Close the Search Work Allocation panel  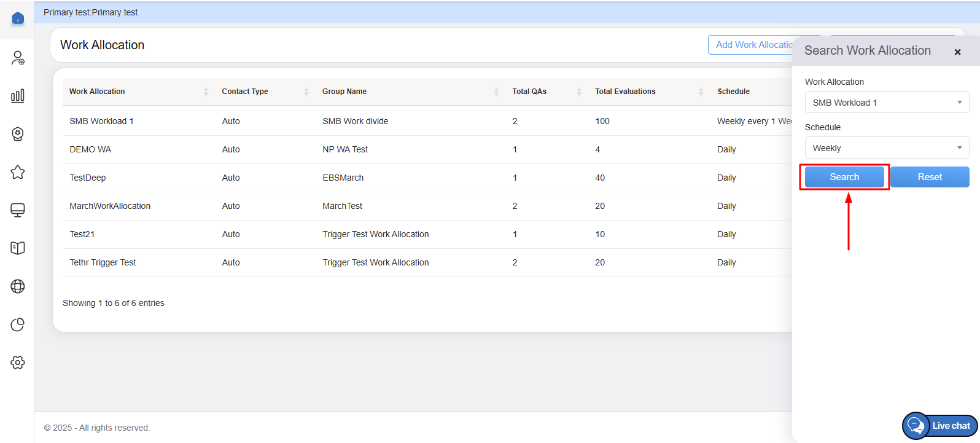(x=957, y=52)
